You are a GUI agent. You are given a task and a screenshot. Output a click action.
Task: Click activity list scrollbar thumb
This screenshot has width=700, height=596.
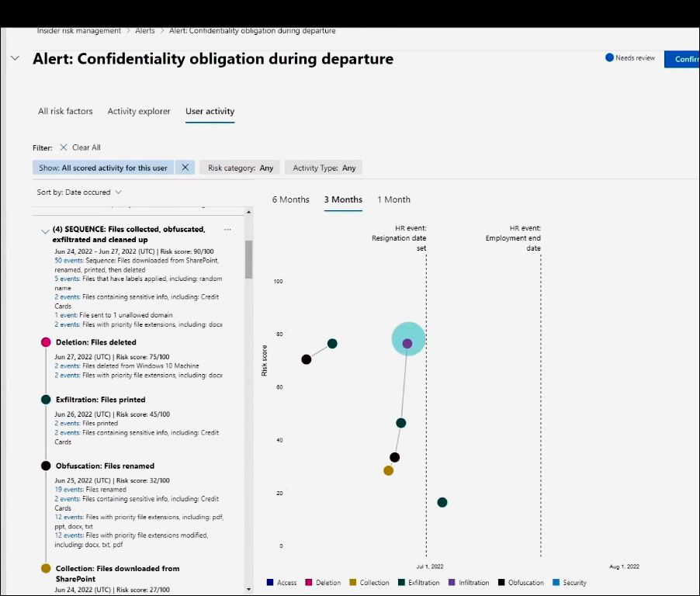pyautogui.click(x=248, y=259)
